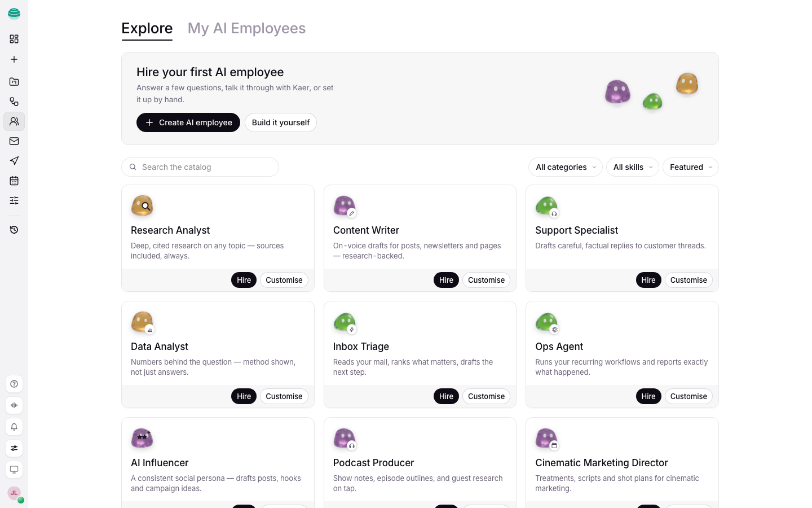This screenshot has width=812, height=508.
Task: Click the Podcast Producer title
Action: 373,463
